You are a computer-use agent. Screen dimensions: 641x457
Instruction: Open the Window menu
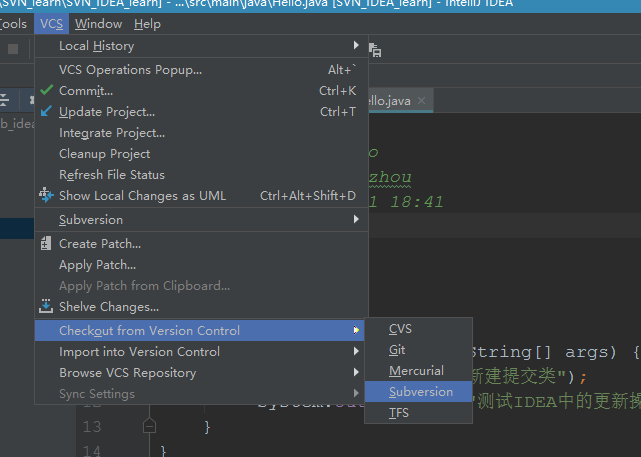coord(99,24)
